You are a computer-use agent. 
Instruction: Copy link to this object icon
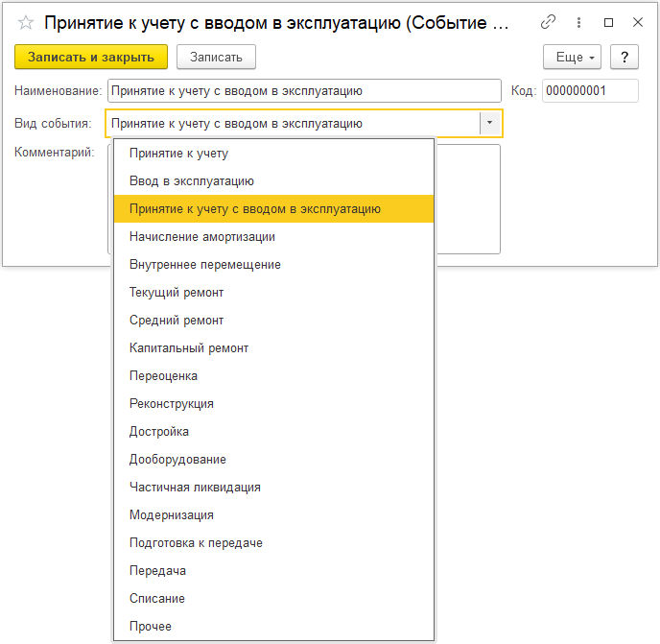click(x=549, y=22)
